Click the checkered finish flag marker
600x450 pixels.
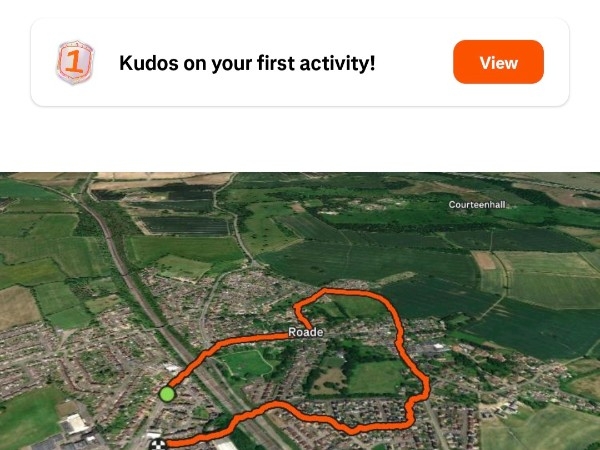click(157, 442)
